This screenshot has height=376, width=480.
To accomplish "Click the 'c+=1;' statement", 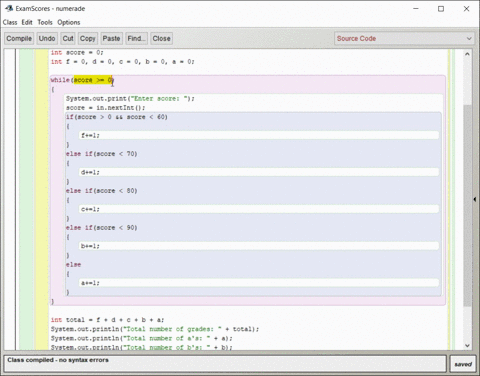I will 90,209.
